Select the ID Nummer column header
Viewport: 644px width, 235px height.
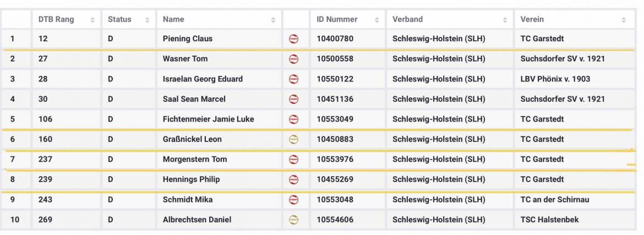[337, 19]
